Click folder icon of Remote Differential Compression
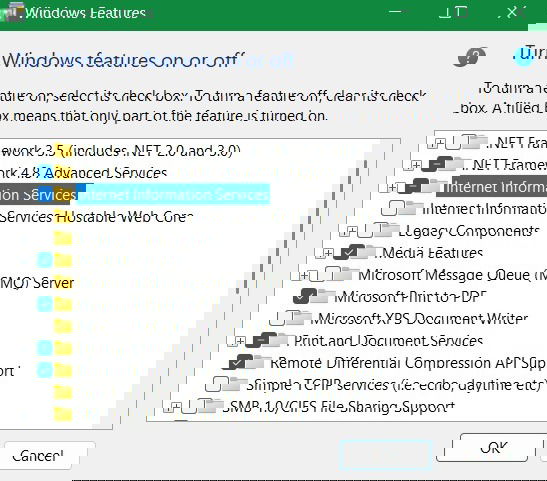This screenshot has height=481, width=547. pos(257,362)
